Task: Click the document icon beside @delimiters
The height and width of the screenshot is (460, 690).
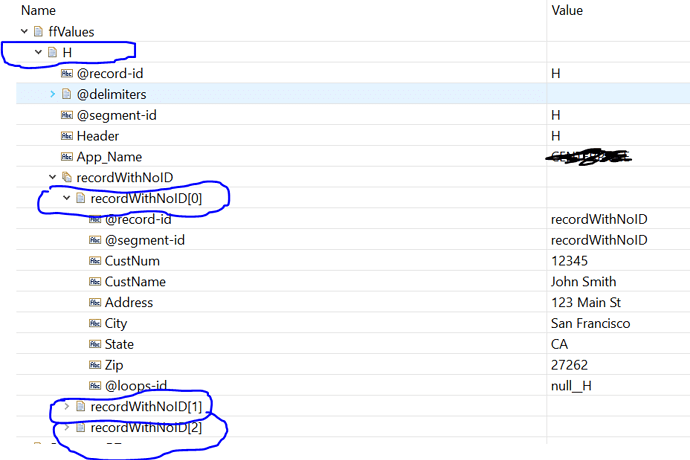Action: [66, 94]
